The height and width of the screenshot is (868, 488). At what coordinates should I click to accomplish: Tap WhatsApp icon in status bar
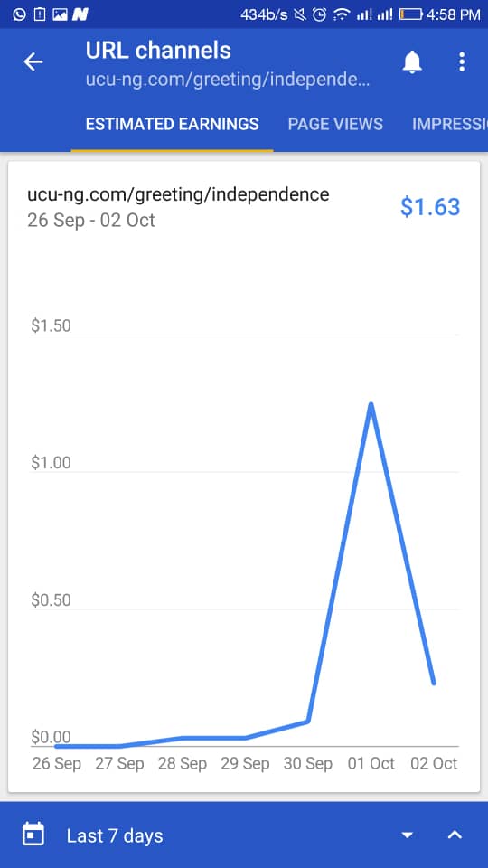pyautogui.click(x=19, y=14)
